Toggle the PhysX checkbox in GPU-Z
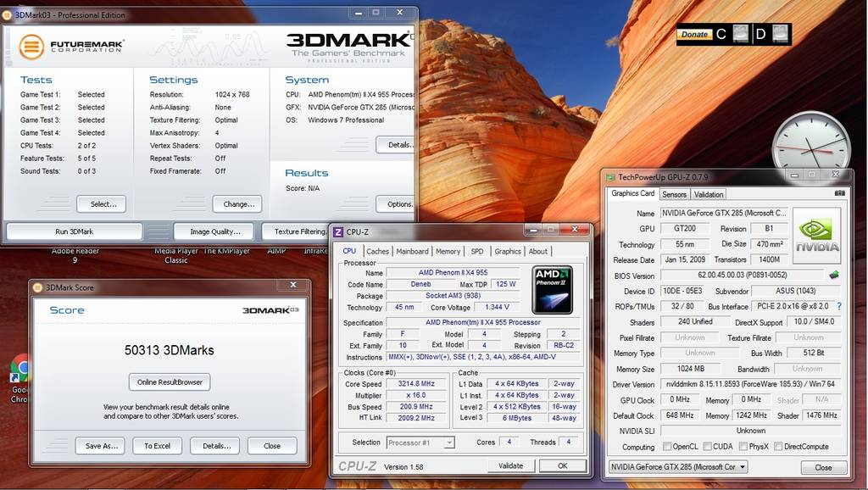 (743, 446)
